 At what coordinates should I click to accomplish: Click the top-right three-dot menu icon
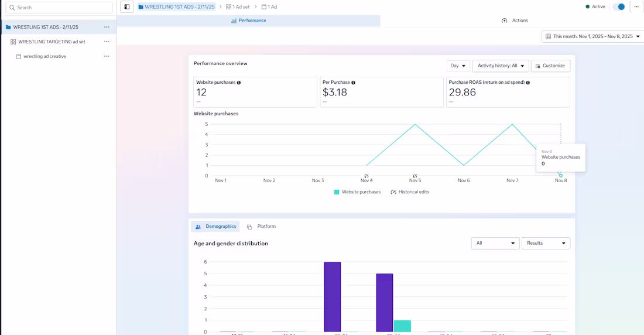[x=636, y=7]
